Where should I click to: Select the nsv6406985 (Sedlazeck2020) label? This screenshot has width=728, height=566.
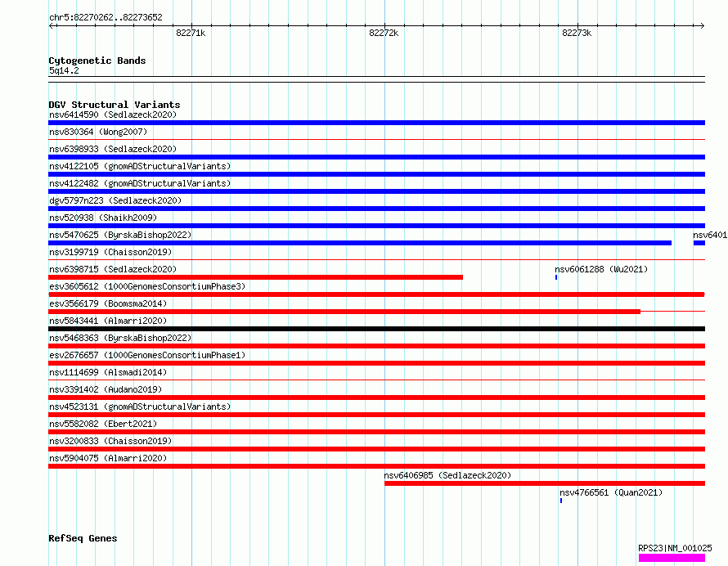click(447, 475)
